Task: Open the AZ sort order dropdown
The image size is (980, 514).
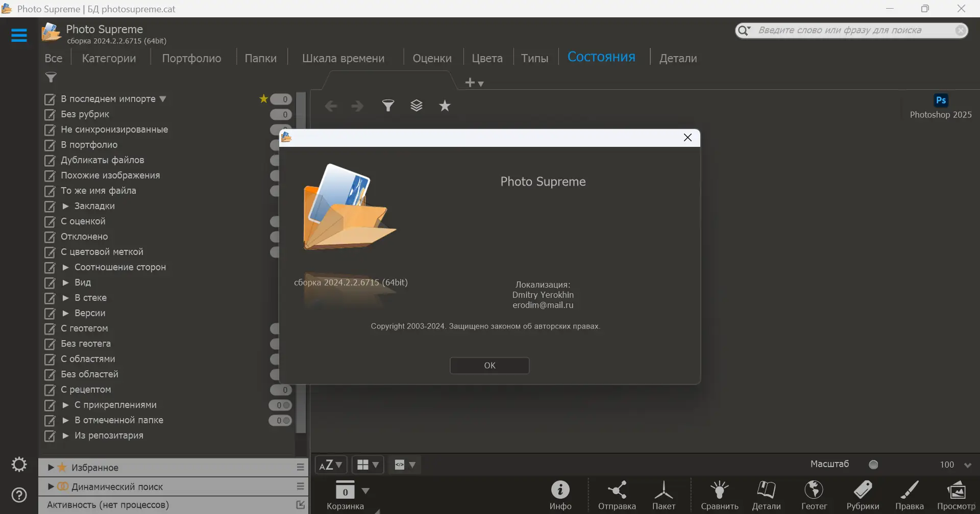Action: [x=331, y=465]
